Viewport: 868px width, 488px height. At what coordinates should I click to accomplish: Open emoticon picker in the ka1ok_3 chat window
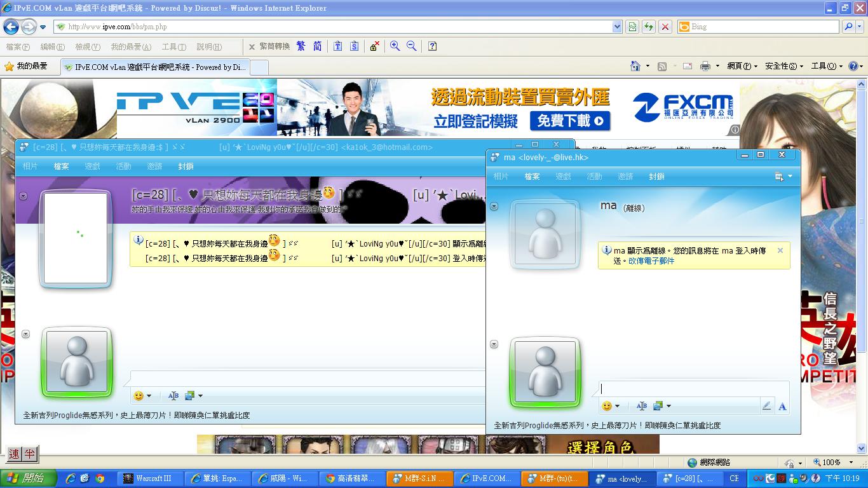[x=139, y=396]
